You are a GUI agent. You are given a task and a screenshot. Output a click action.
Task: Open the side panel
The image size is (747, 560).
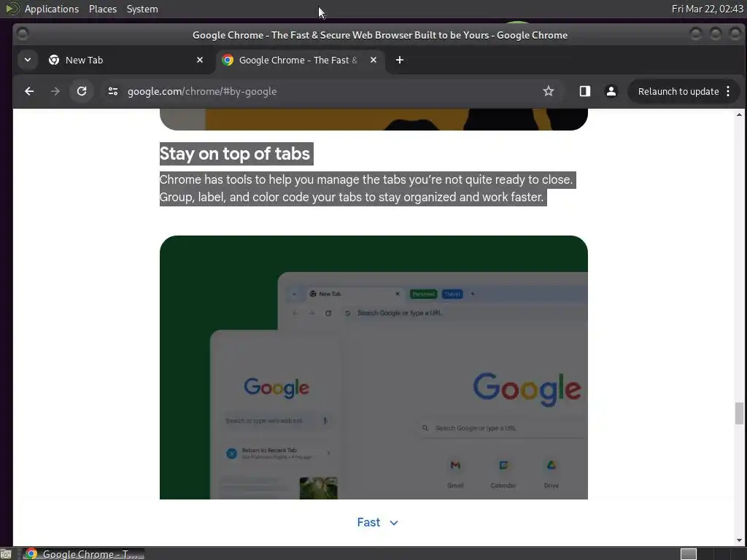pyautogui.click(x=584, y=91)
